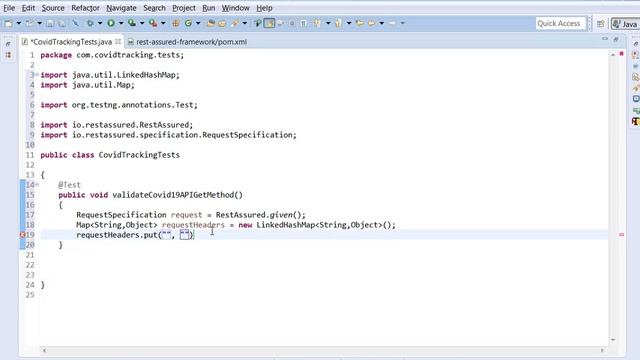640x360 pixels.
Task: Collapse the @Test method fold at line 14
Action: tap(37, 184)
